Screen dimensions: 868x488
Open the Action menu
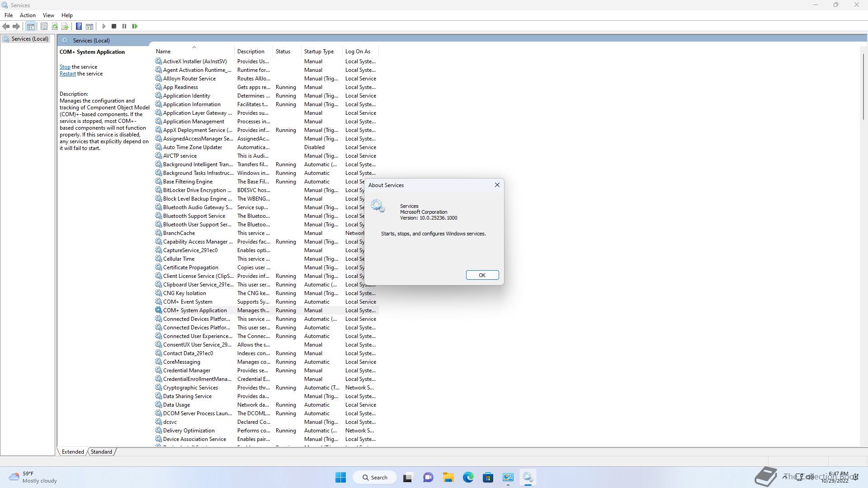(x=28, y=15)
